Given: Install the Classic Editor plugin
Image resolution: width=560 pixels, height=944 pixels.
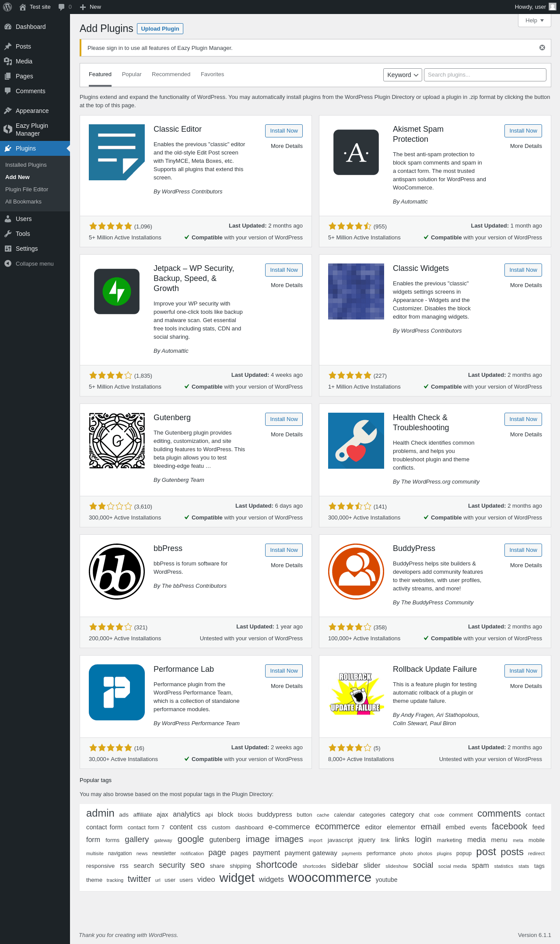Looking at the screenshot, I should tap(284, 131).
